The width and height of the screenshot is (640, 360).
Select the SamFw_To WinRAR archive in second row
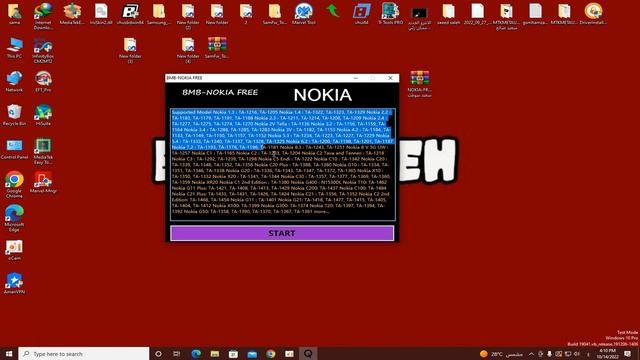tap(217, 48)
